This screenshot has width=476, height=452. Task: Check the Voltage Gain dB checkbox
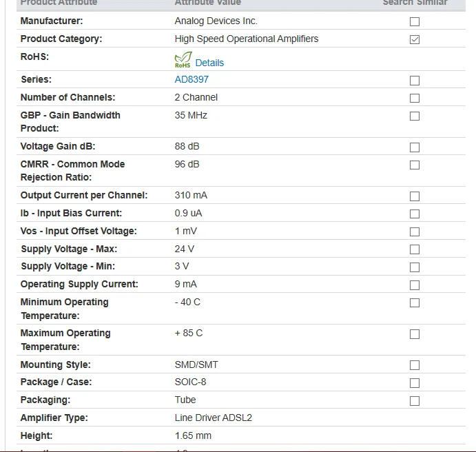click(x=415, y=147)
